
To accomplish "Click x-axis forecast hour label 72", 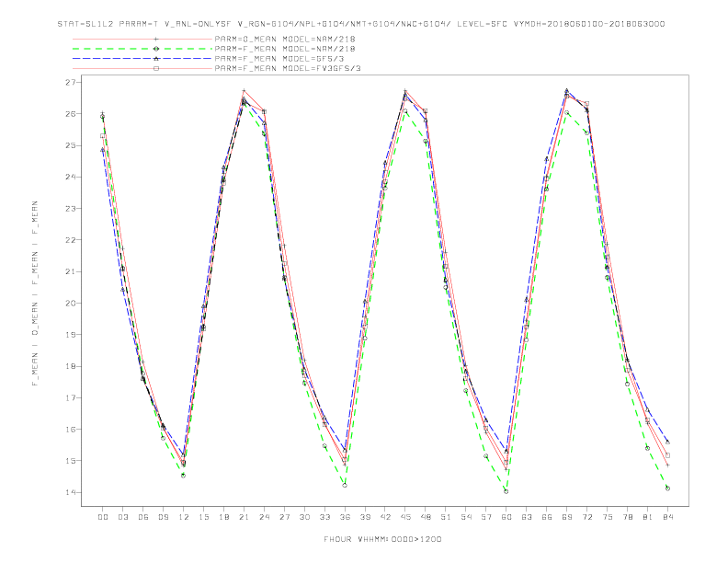I will pyautogui.click(x=586, y=517).
